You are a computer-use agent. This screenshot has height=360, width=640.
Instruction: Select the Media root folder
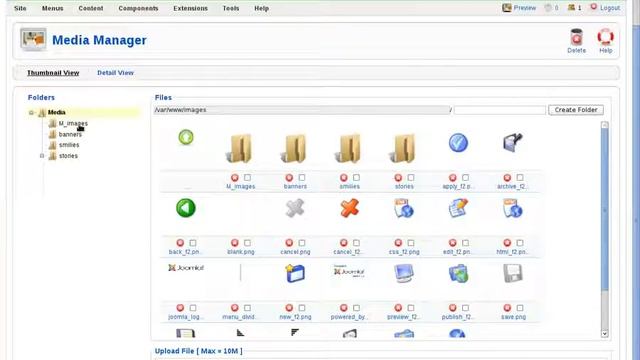pyautogui.click(x=57, y=112)
